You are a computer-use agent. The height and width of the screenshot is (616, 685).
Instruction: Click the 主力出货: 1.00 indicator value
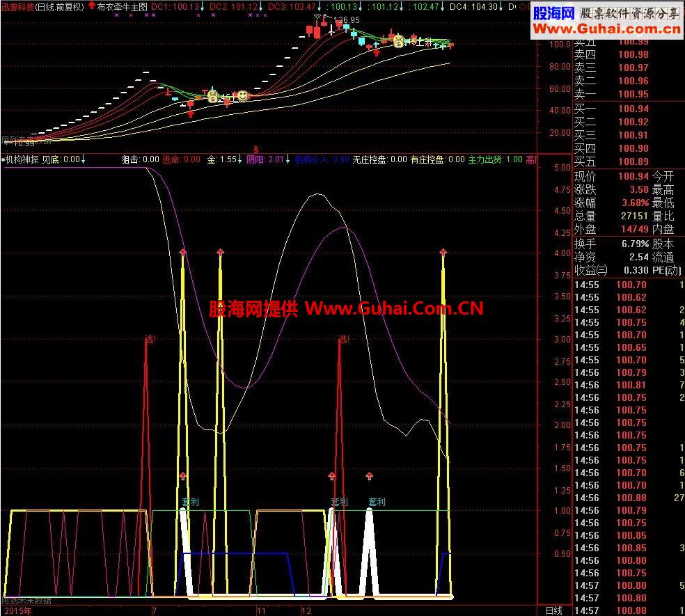click(x=496, y=159)
